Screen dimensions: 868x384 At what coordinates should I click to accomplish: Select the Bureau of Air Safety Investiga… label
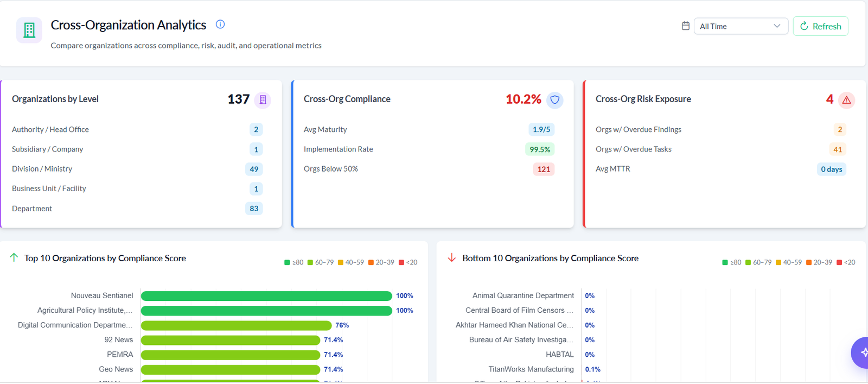coord(521,339)
